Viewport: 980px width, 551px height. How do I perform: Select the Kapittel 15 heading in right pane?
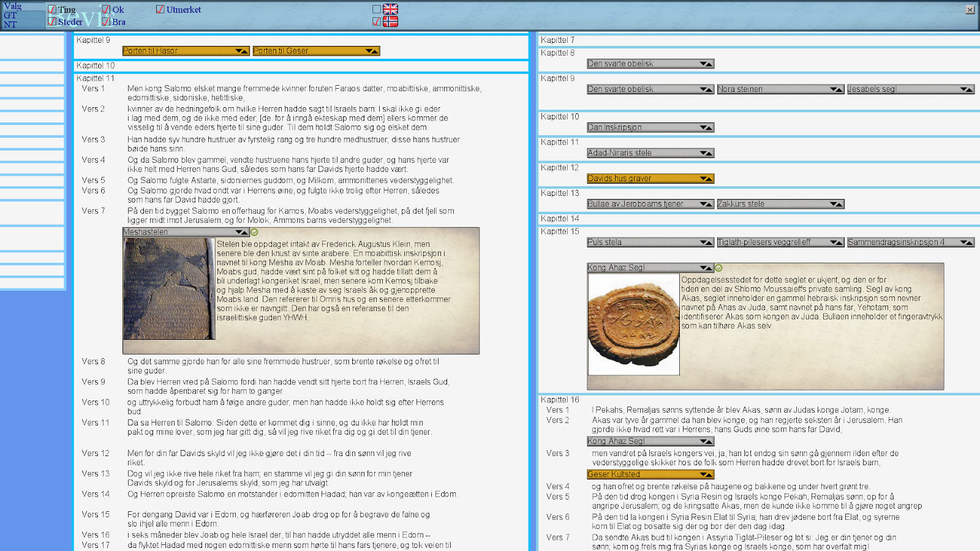click(560, 231)
